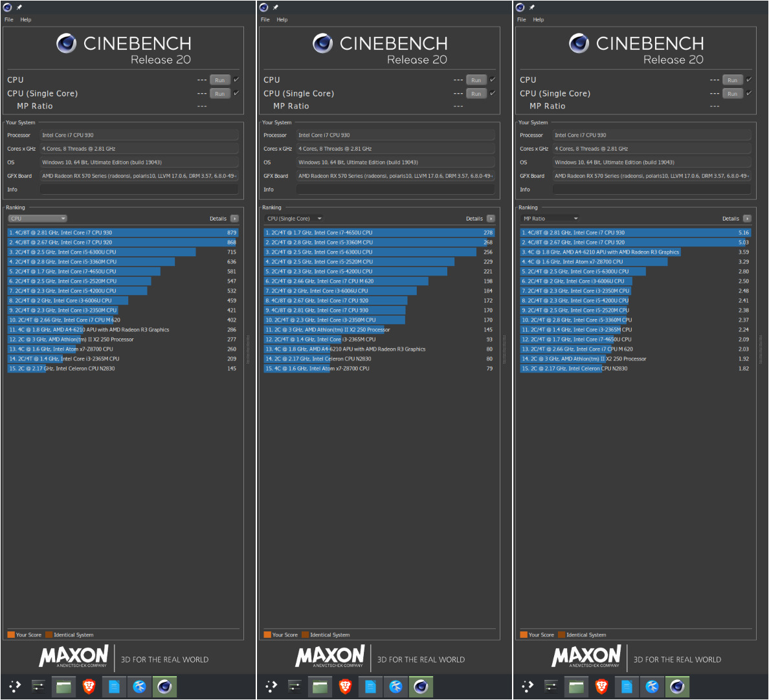Click the Cinebench title-bar icon in the middle window
The height and width of the screenshot is (700, 769).
[x=264, y=7]
